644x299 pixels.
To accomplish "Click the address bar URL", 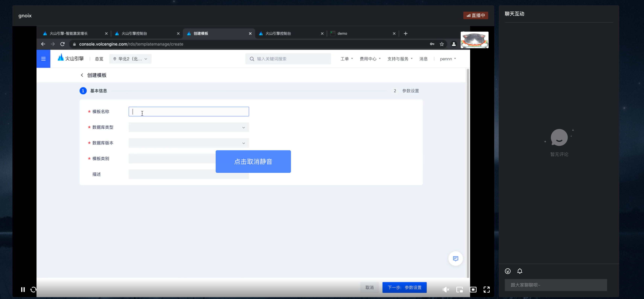I will [131, 44].
